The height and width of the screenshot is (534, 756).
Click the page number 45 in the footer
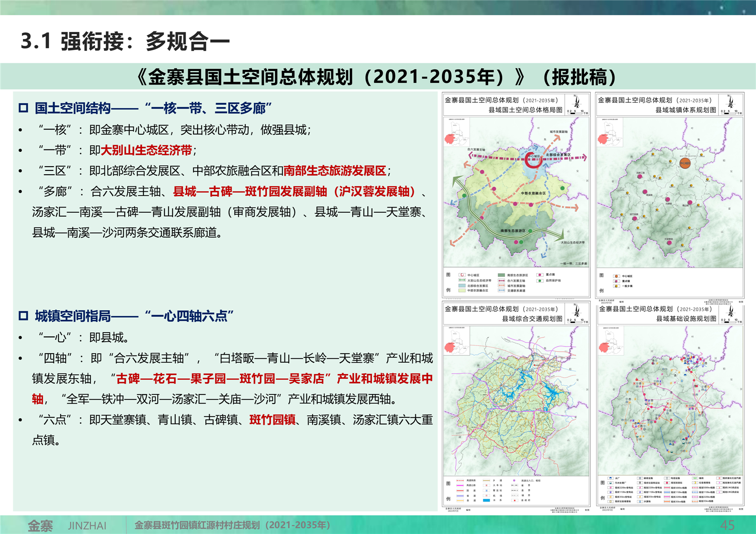coord(727,525)
